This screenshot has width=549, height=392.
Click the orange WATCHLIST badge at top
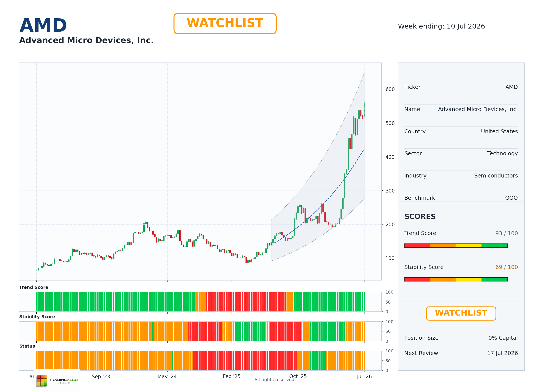(225, 24)
